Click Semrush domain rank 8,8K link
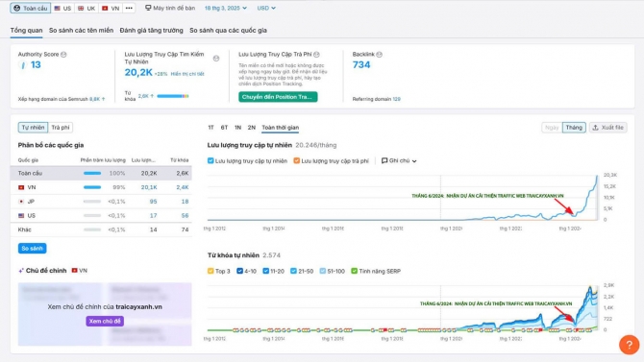 97,99
